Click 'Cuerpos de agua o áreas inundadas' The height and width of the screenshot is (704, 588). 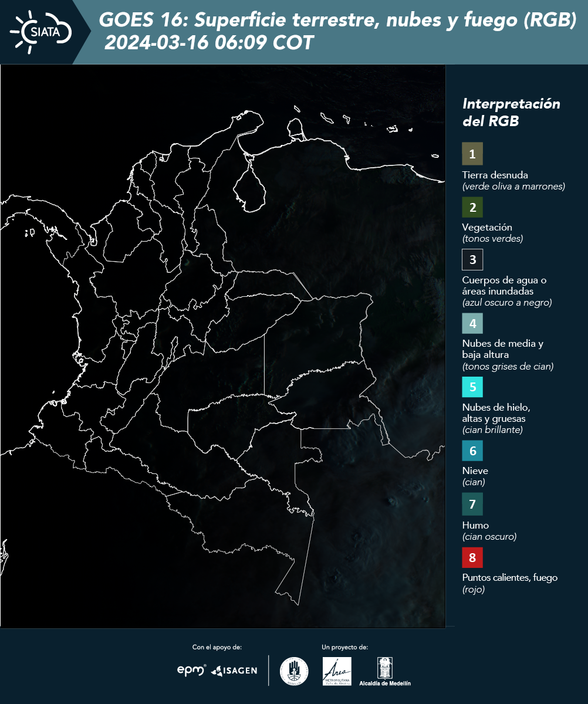[504, 285]
